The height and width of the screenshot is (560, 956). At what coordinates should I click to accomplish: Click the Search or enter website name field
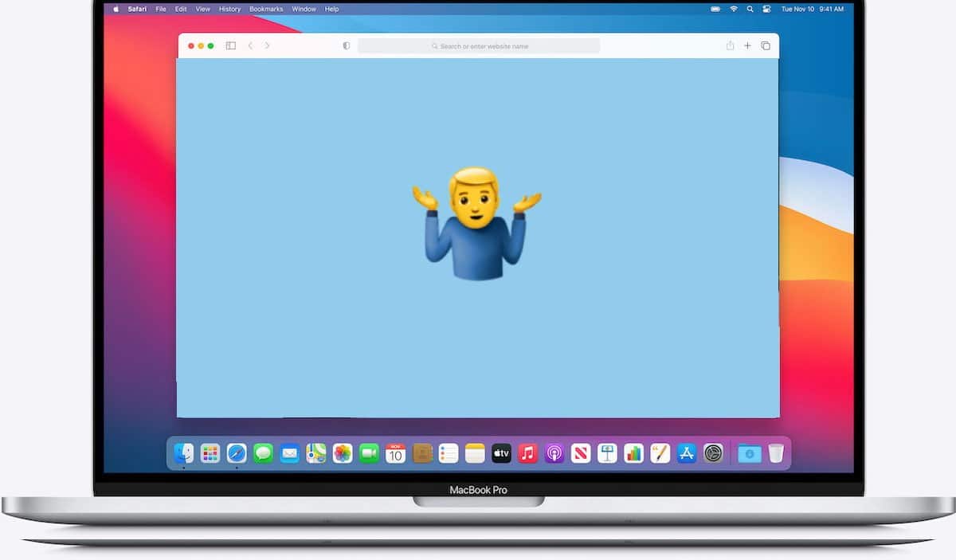(479, 46)
